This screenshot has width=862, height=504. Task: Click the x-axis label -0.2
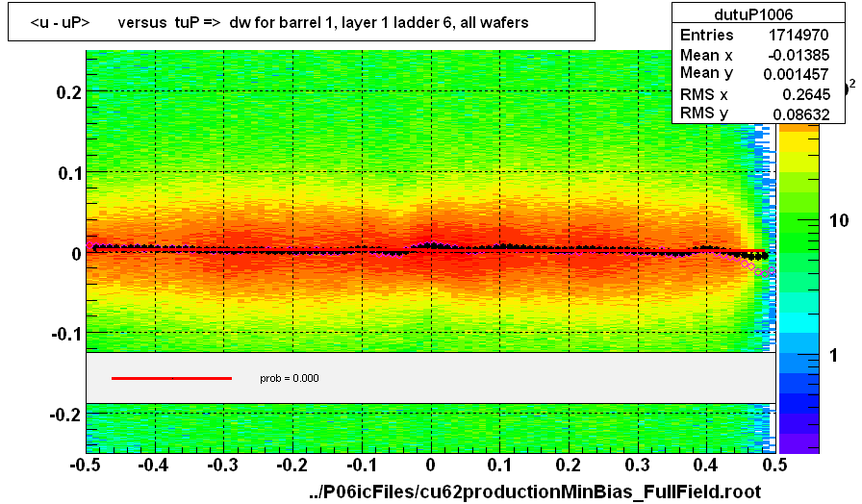pos(292,465)
